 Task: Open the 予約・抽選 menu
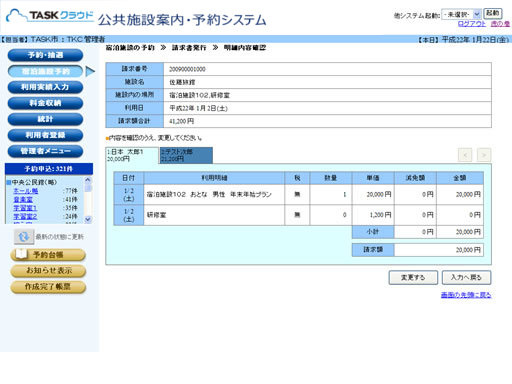coord(45,55)
